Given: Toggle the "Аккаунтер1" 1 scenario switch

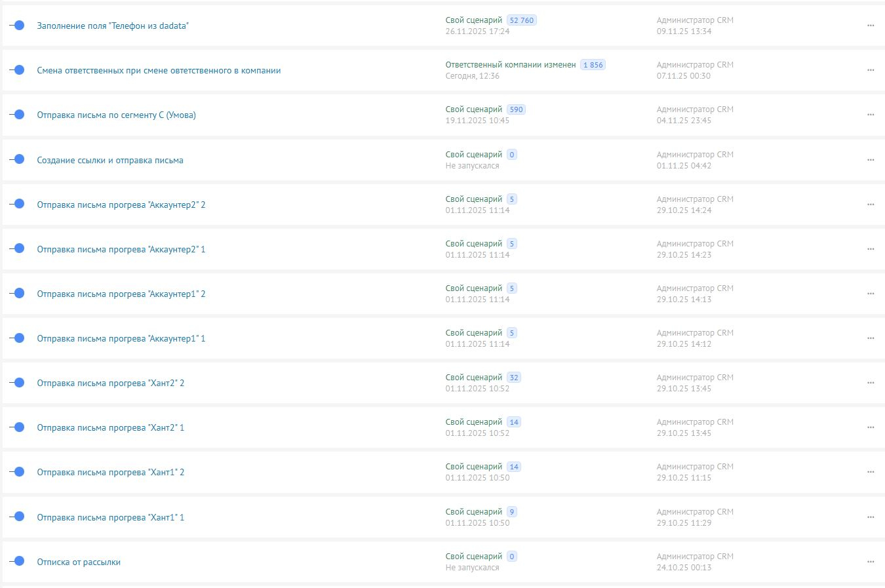Looking at the screenshot, I should click(18, 338).
